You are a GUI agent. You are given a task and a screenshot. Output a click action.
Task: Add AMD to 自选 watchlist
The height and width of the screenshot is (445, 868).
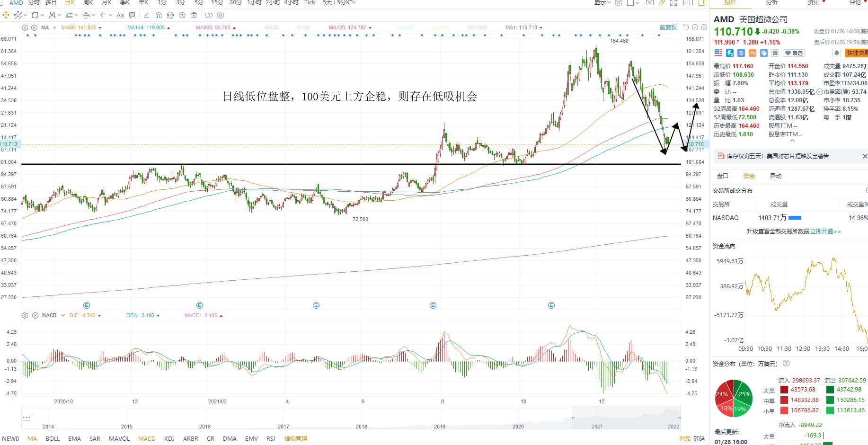pos(794,53)
